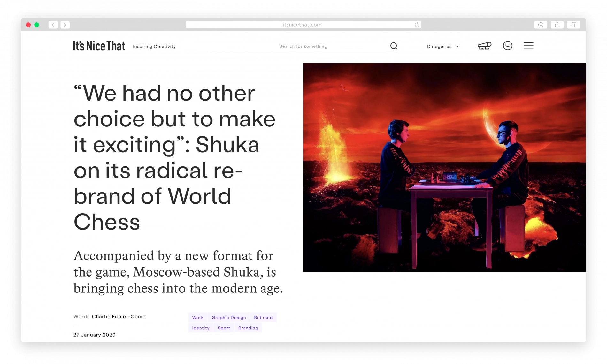The width and height of the screenshot is (607, 364).
Task: Open the Categories chevron arrow
Action: 457,46
